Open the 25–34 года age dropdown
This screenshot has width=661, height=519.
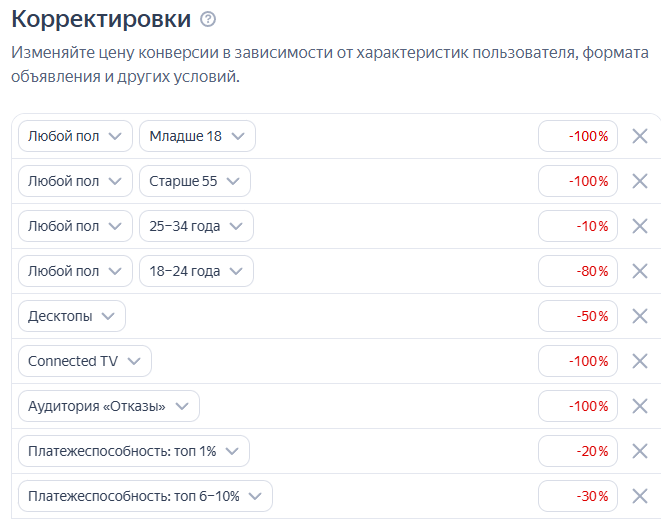click(196, 226)
